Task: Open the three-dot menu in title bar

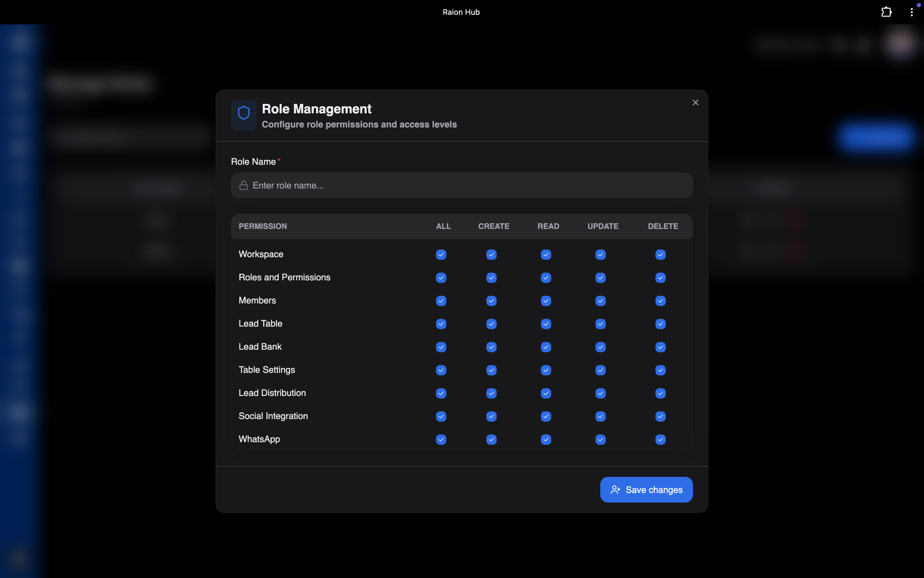Action: [912, 12]
